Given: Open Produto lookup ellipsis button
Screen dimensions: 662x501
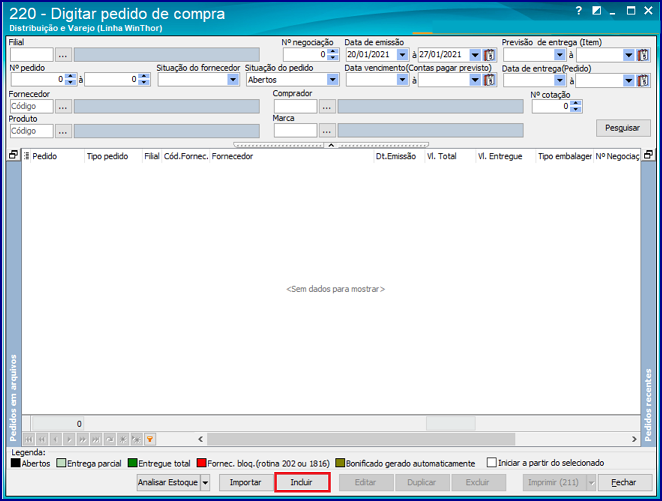Looking at the screenshot, I should click(63, 131).
